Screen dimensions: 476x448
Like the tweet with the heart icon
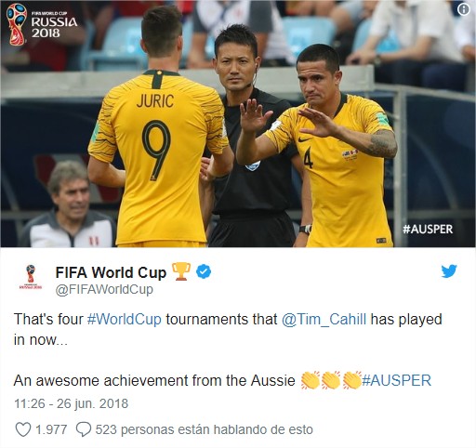pos(23,429)
